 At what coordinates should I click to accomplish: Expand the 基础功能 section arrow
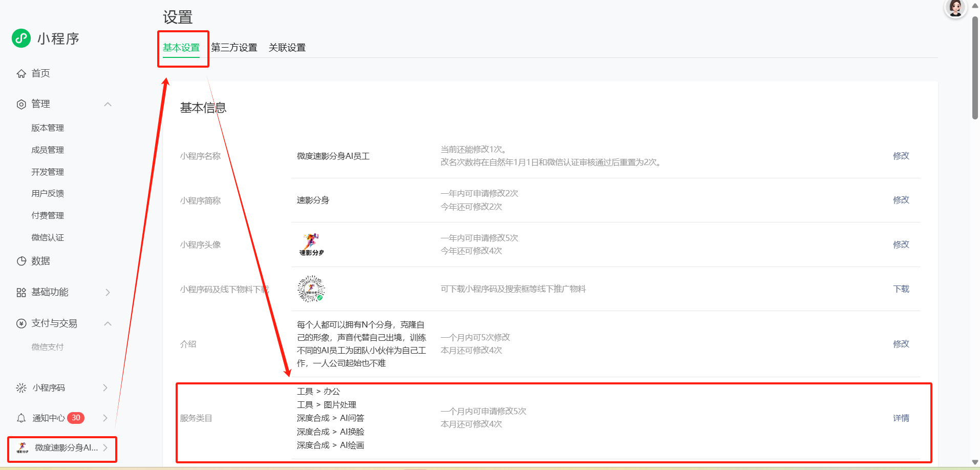pos(108,292)
